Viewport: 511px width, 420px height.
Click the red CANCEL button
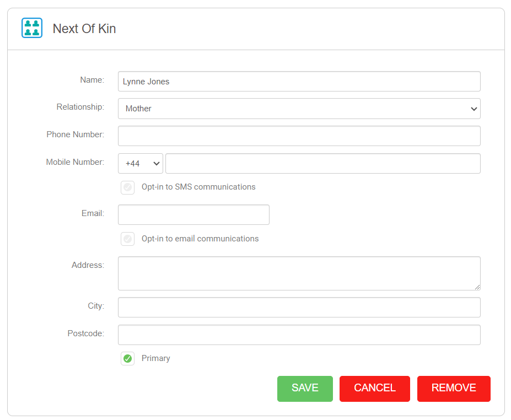pyautogui.click(x=374, y=389)
